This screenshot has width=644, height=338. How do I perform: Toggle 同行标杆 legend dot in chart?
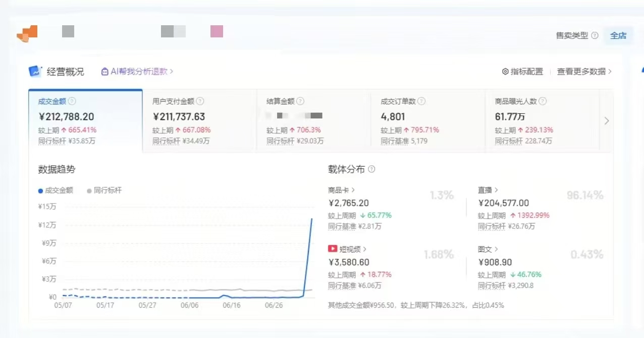click(x=89, y=190)
